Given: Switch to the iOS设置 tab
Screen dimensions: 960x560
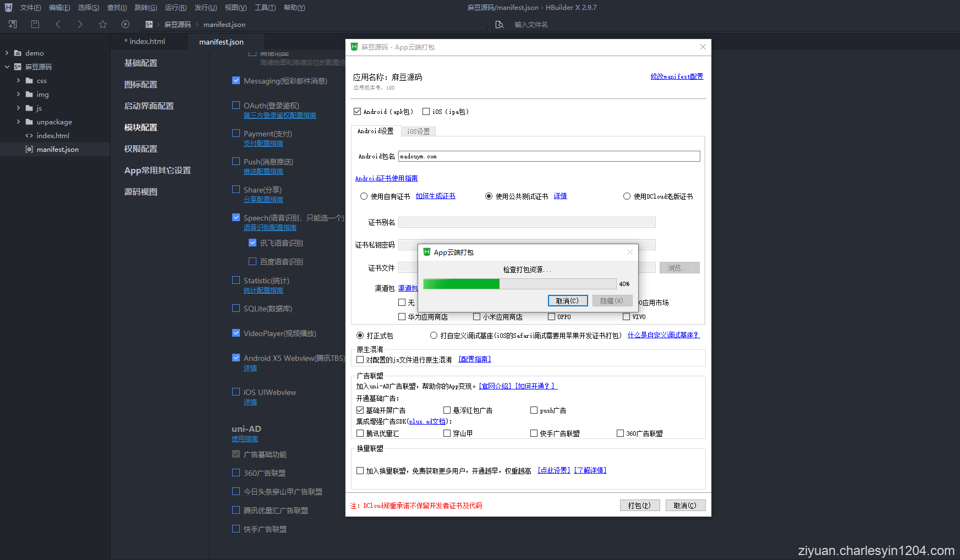Looking at the screenshot, I should [418, 131].
